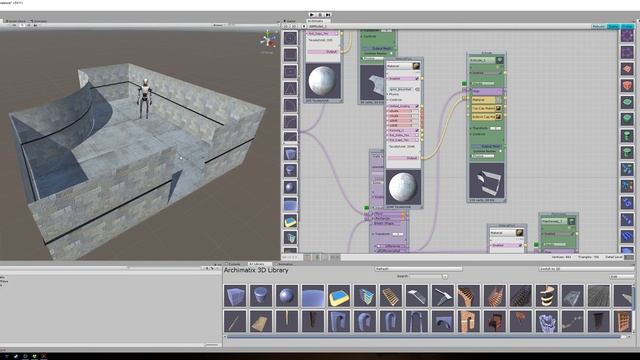This screenshot has width=640, height=360.
Task: Choose the red cube node icon in right sidebar
Action: pyautogui.click(x=627, y=86)
